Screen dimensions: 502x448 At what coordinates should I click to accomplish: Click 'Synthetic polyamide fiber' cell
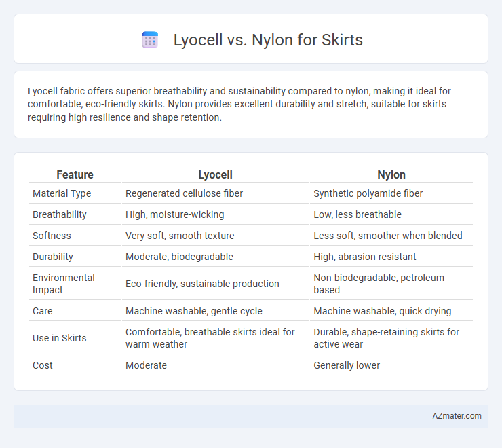(368, 193)
